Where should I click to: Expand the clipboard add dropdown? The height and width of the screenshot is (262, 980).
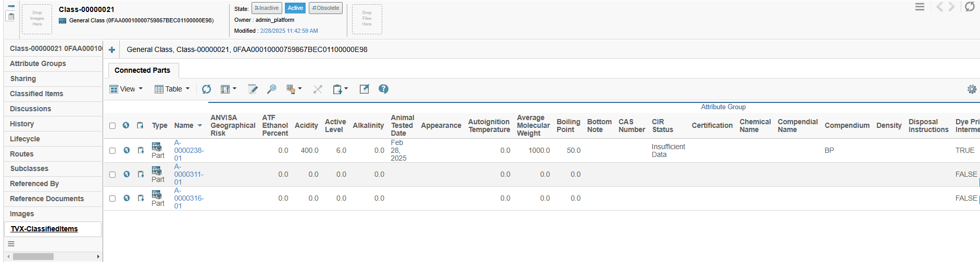(x=340, y=89)
